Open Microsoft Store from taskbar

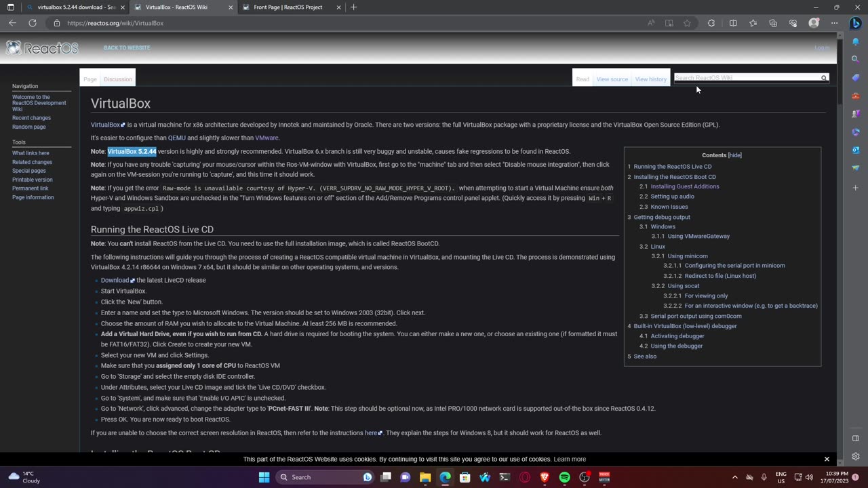coord(465,477)
